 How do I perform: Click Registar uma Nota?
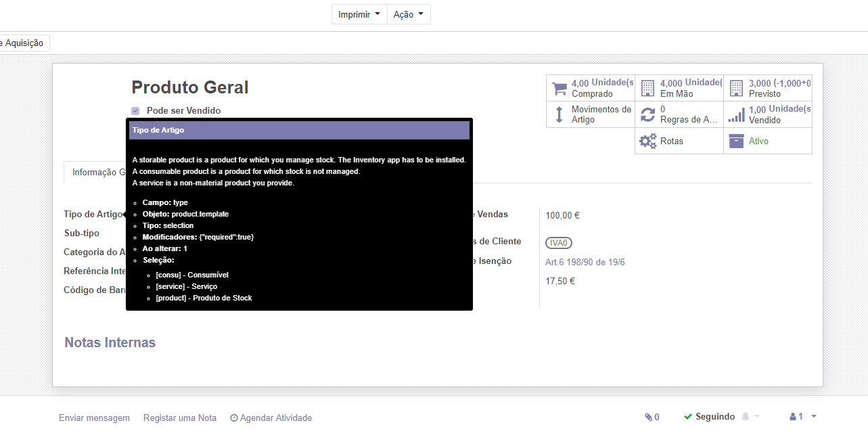click(180, 418)
